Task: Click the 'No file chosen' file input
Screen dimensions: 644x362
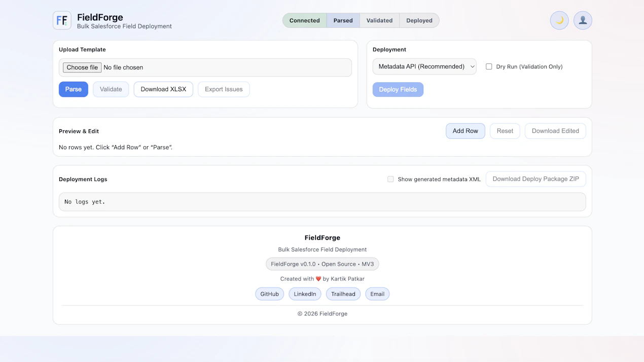Action: [205, 67]
